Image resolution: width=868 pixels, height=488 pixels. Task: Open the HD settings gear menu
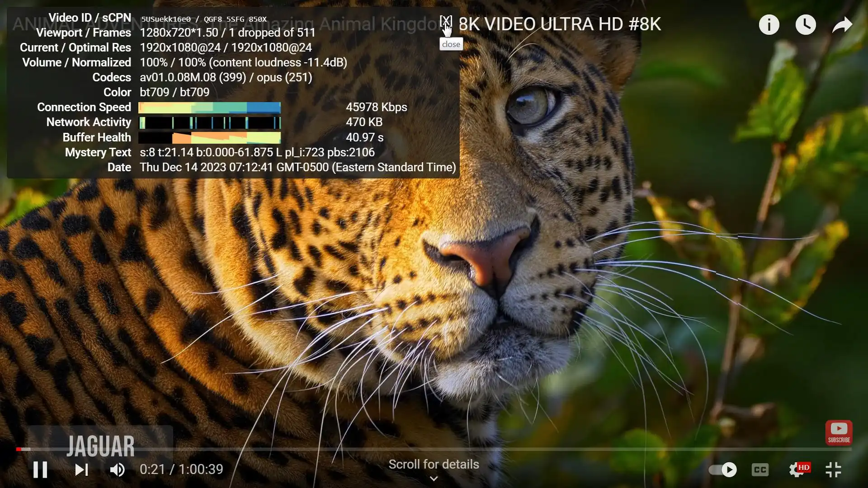click(x=798, y=469)
